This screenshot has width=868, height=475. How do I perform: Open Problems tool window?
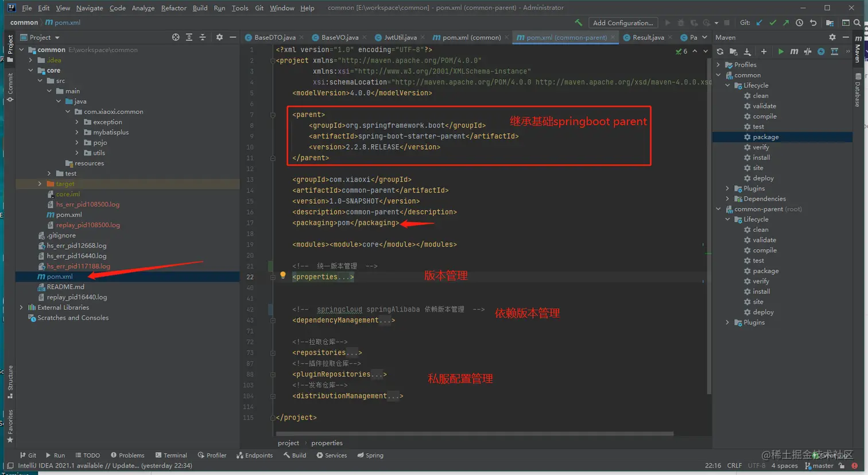(x=127, y=455)
